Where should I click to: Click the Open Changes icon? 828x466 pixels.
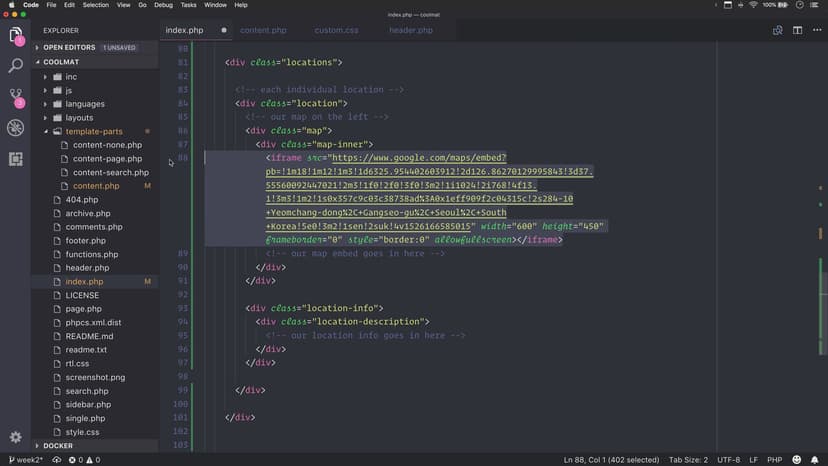(x=777, y=30)
